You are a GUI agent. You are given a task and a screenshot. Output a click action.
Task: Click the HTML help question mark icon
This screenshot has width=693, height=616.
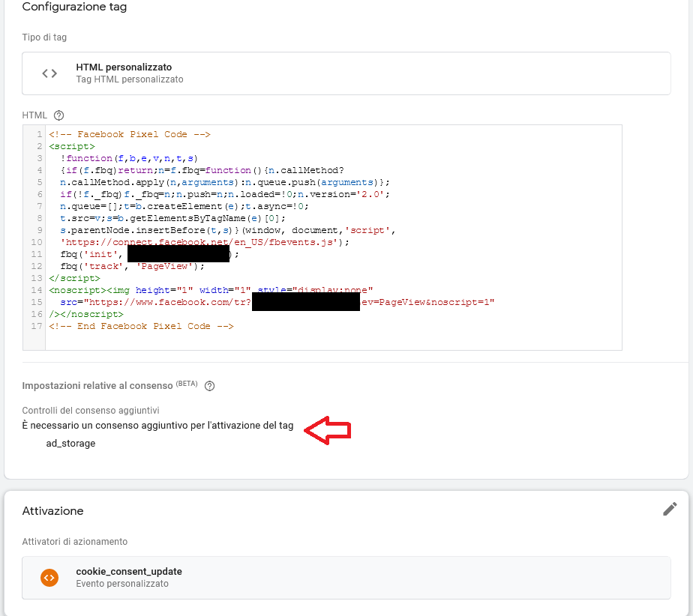pos(58,115)
